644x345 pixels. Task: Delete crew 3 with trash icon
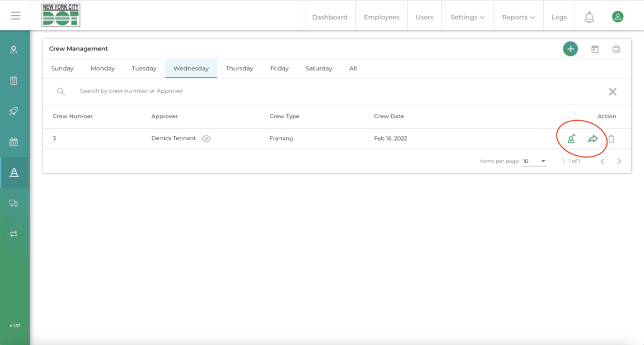[x=611, y=139]
